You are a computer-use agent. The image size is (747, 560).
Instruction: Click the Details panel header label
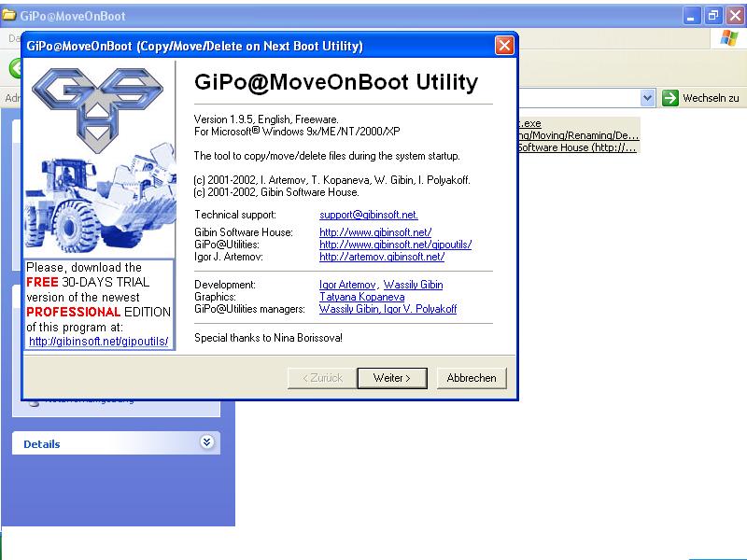tap(42, 444)
